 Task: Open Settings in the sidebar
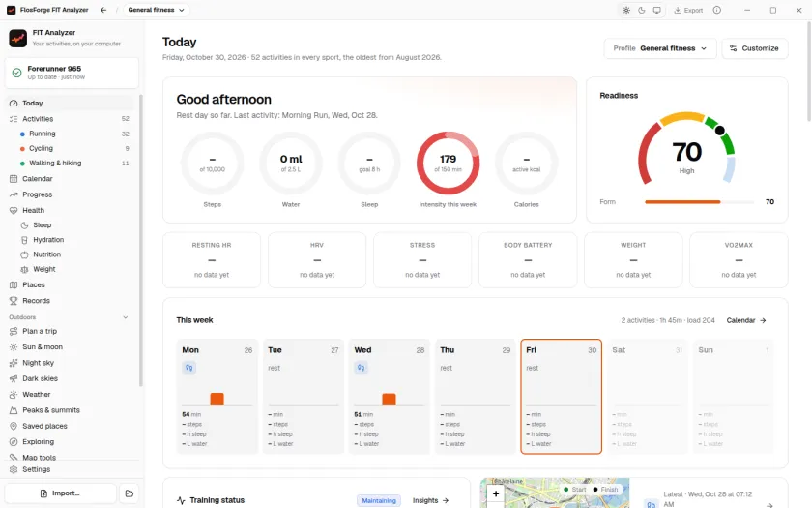[72, 469]
